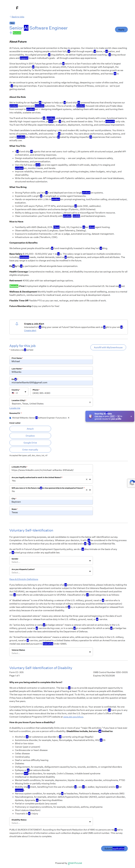135x868 pixels.
Task: Open the Create alert link
Action: [x=30, y=330]
